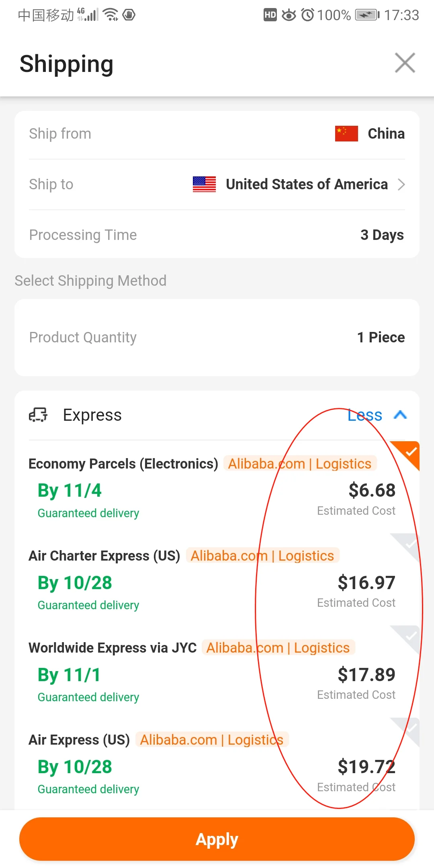The image size is (434, 868).
Task: Open the Ship to country chevron
Action: pos(401,184)
